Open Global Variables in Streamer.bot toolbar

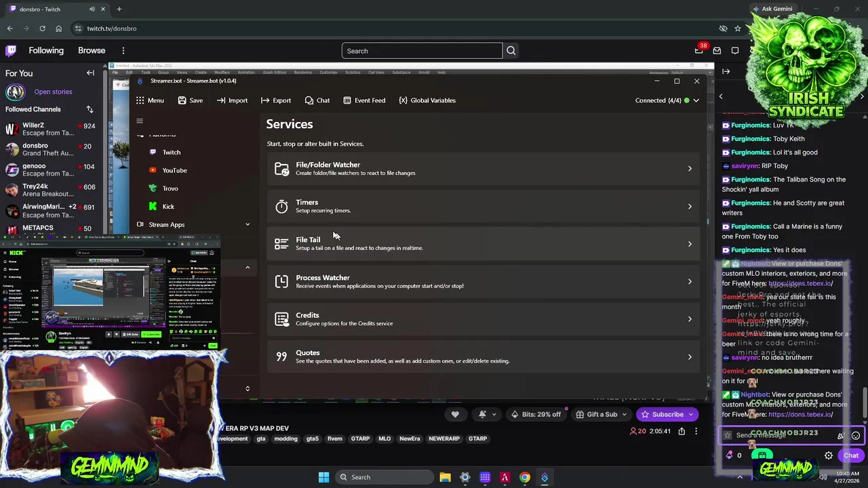pyautogui.click(x=427, y=100)
